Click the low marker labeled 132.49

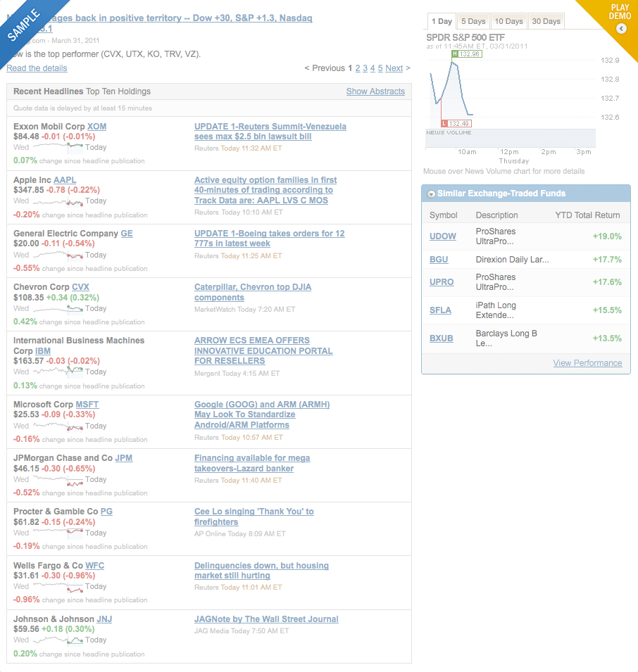(456, 123)
